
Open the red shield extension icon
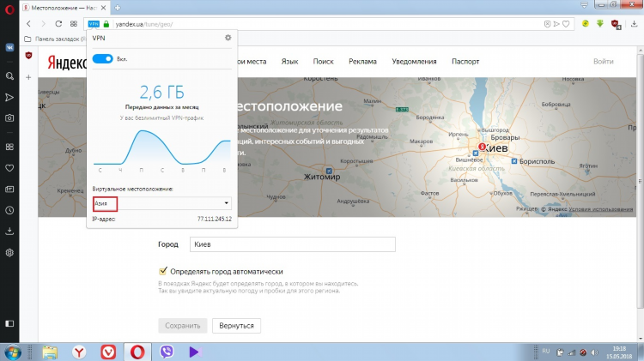616,24
